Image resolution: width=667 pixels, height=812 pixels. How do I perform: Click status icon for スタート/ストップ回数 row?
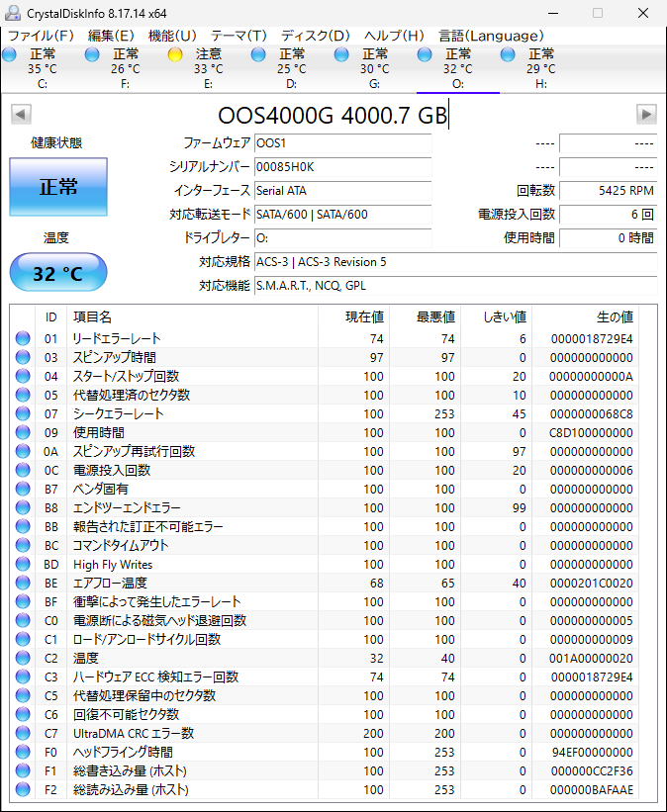point(23,376)
